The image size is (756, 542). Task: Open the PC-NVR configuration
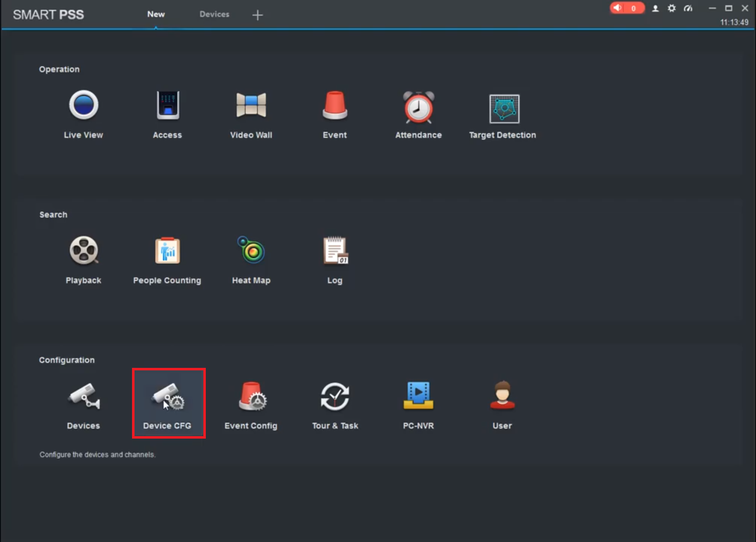pos(419,405)
